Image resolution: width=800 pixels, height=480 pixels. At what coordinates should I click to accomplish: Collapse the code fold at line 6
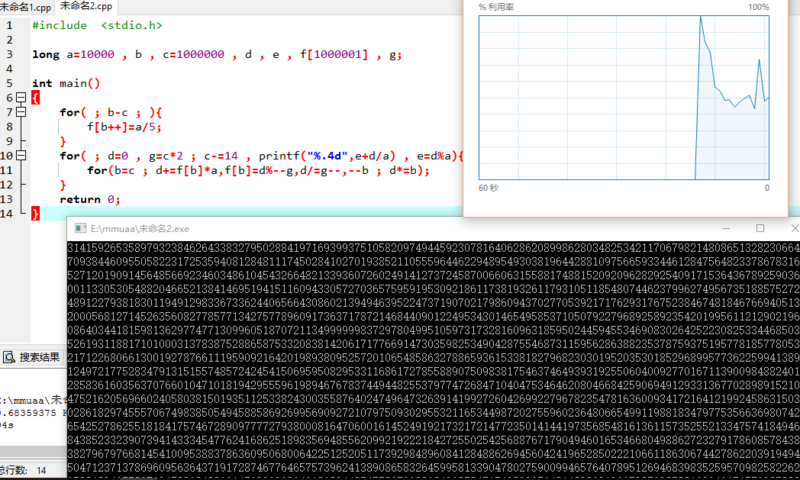point(21,97)
